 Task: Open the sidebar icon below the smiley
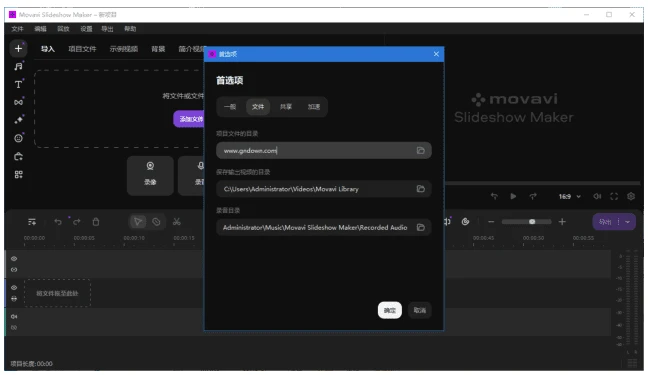(x=18, y=156)
